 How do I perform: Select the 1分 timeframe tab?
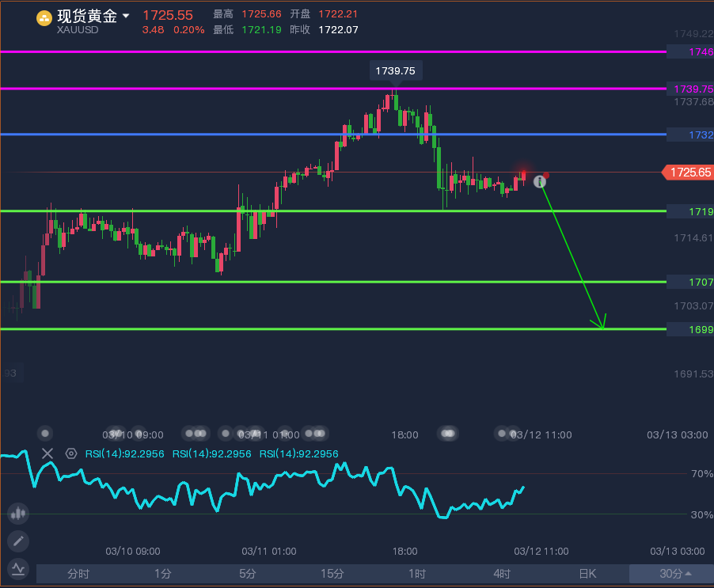[163, 574]
